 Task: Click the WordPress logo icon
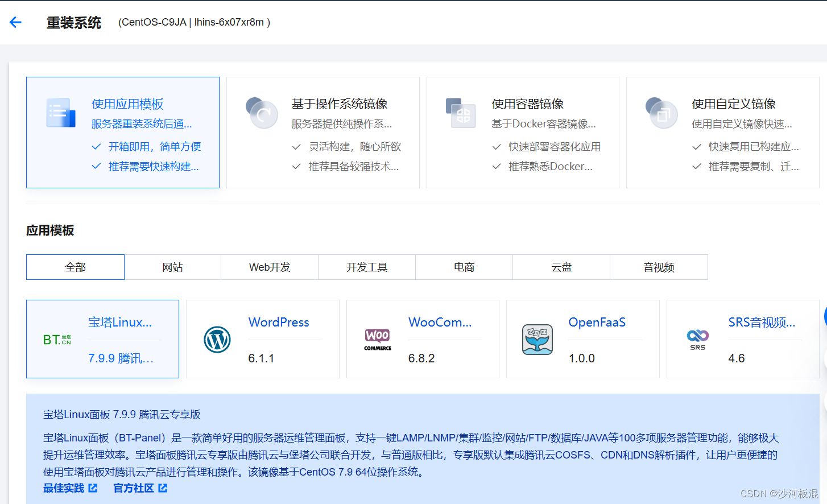[217, 340]
